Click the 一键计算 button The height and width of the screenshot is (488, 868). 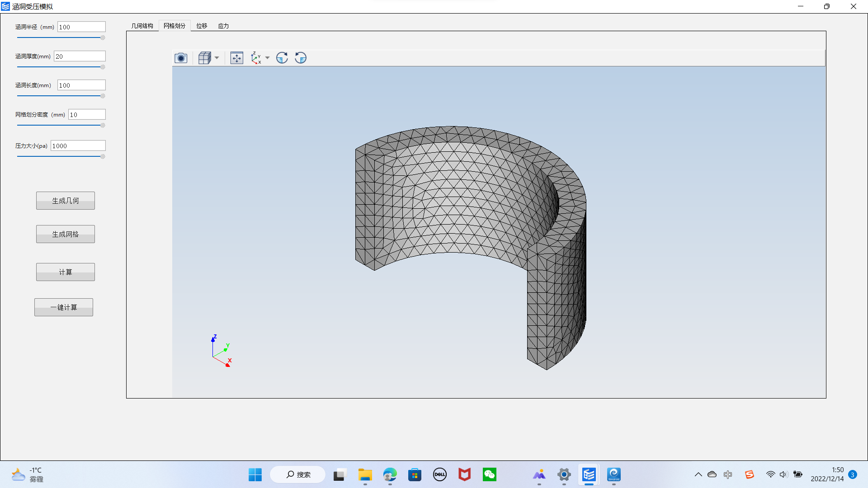click(64, 307)
